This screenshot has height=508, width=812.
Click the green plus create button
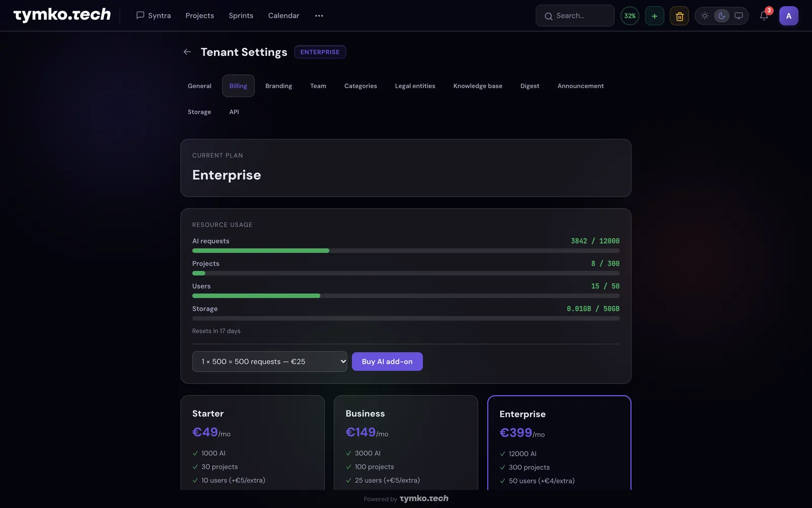click(655, 16)
